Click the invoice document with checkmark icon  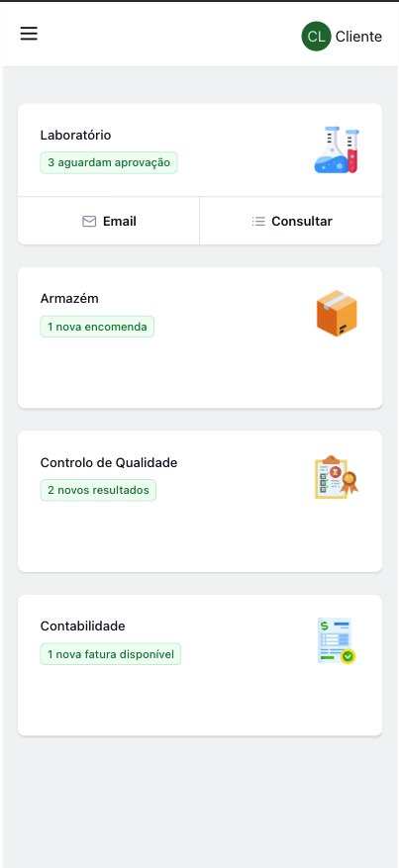337,641
